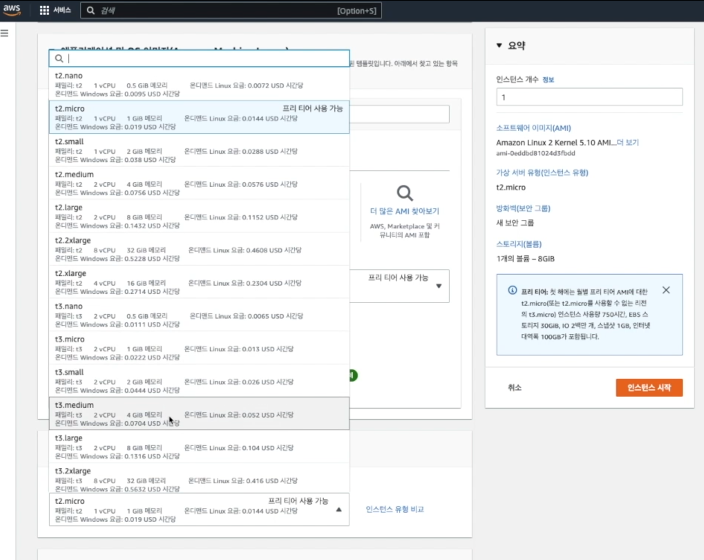Click the search magnifier icon in top bar
Screen dimensions: 704x560
(x=91, y=10)
